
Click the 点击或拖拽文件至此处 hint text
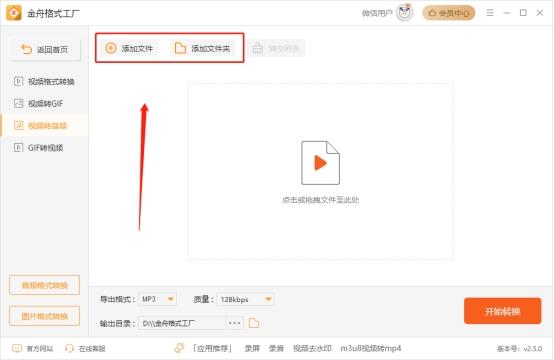point(320,200)
